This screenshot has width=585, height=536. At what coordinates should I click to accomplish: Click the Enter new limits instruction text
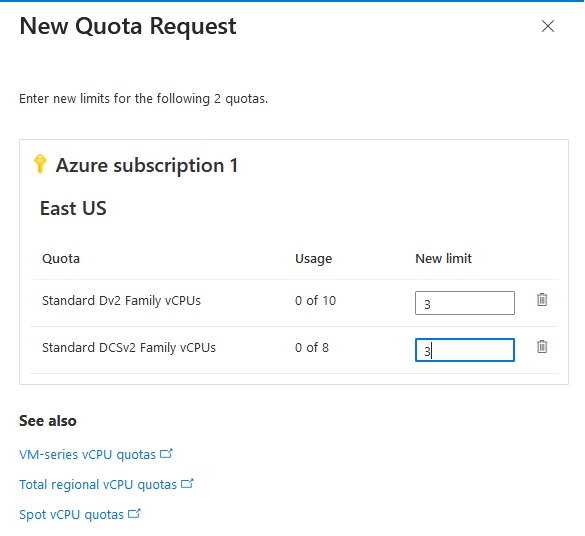pyautogui.click(x=144, y=99)
